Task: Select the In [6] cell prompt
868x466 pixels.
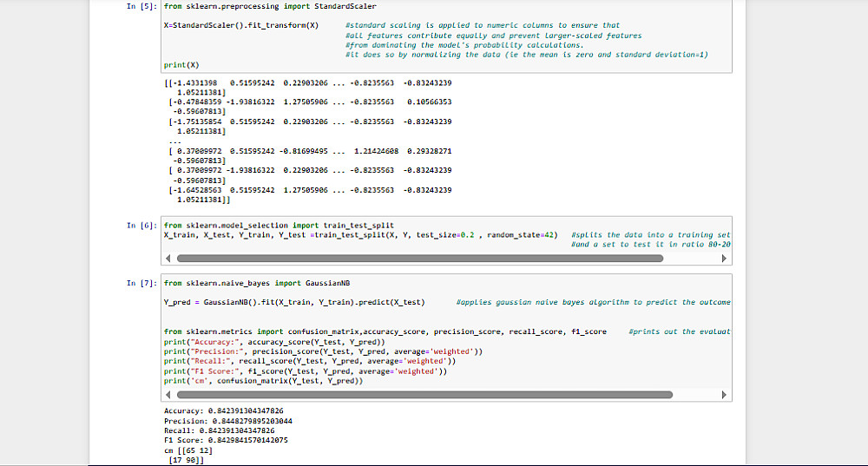Action: click(141, 226)
